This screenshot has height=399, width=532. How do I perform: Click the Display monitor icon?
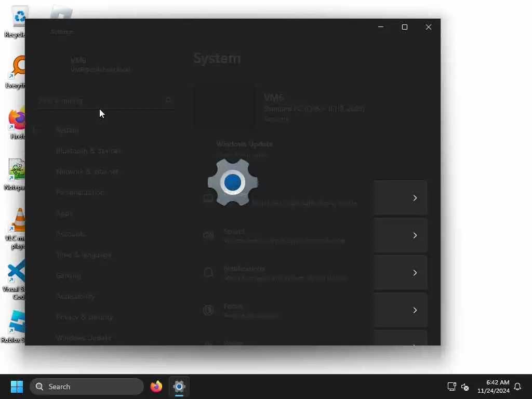208,198
